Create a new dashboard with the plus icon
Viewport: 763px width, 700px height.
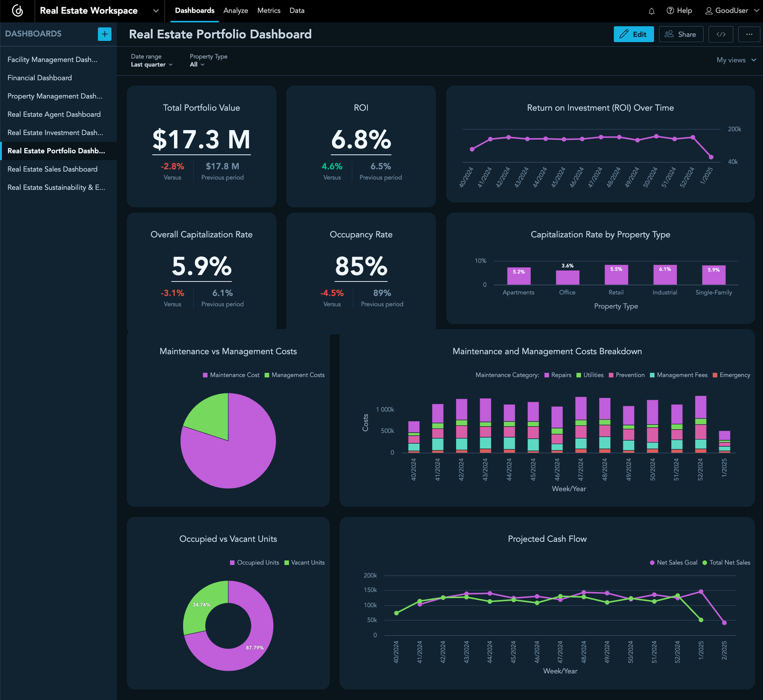(x=105, y=34)
